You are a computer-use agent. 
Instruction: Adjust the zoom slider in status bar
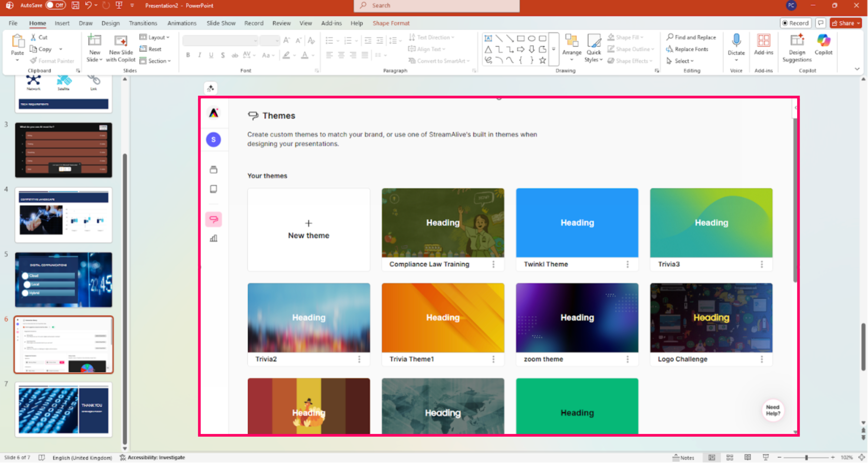click(806, 457)
